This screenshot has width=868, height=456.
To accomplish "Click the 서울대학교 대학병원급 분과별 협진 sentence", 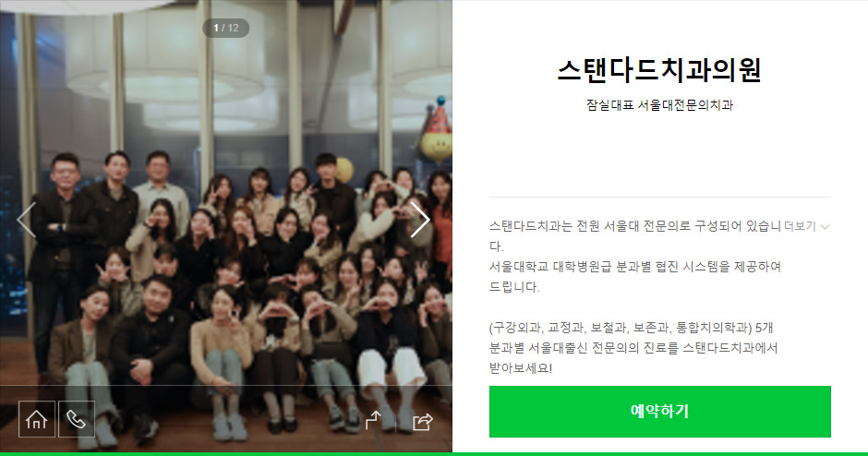I will 635,277.
